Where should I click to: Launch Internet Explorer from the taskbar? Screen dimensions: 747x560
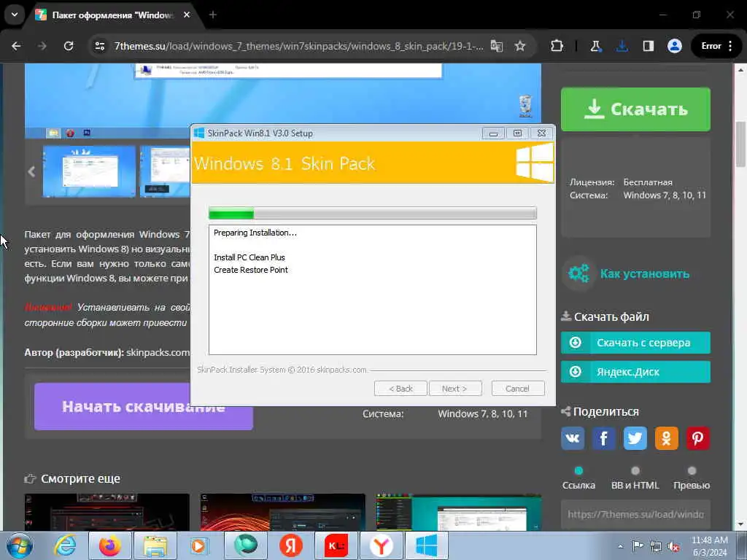(x=65, y=545)
